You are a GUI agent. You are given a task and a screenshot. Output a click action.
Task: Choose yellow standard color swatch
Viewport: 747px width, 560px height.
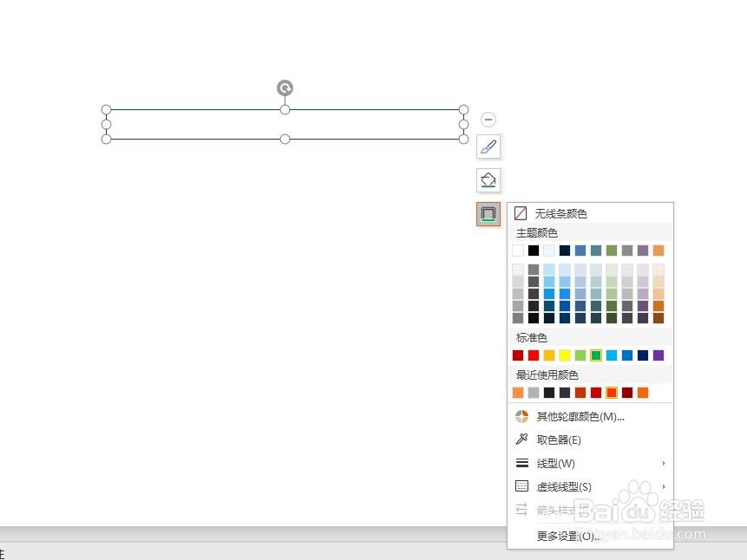pos(565,355)
